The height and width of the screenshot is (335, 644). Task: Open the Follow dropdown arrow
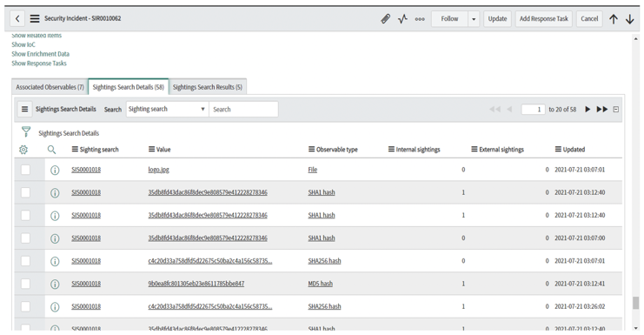474,19
